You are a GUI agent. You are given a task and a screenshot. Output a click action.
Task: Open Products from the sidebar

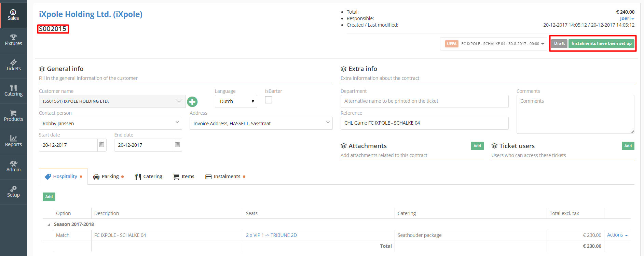point(13,116)
